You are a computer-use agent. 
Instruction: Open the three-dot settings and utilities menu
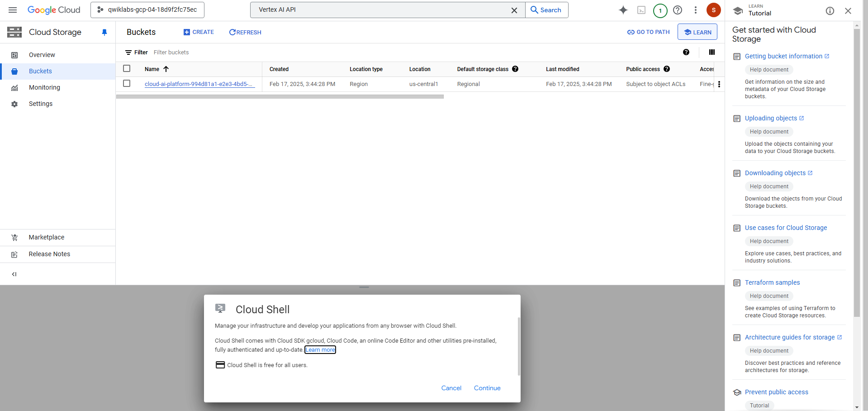[x=696, y=10]
